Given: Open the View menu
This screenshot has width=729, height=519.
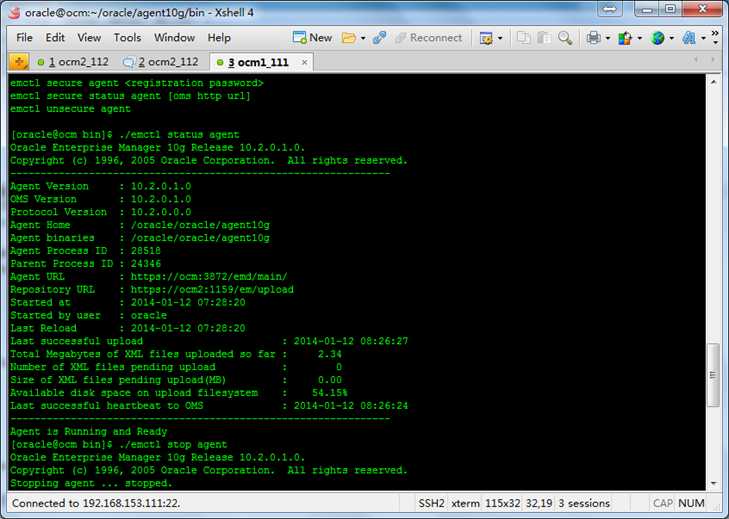Looking at the screenshot, I should pyautogui.click(x=89, y=38).
